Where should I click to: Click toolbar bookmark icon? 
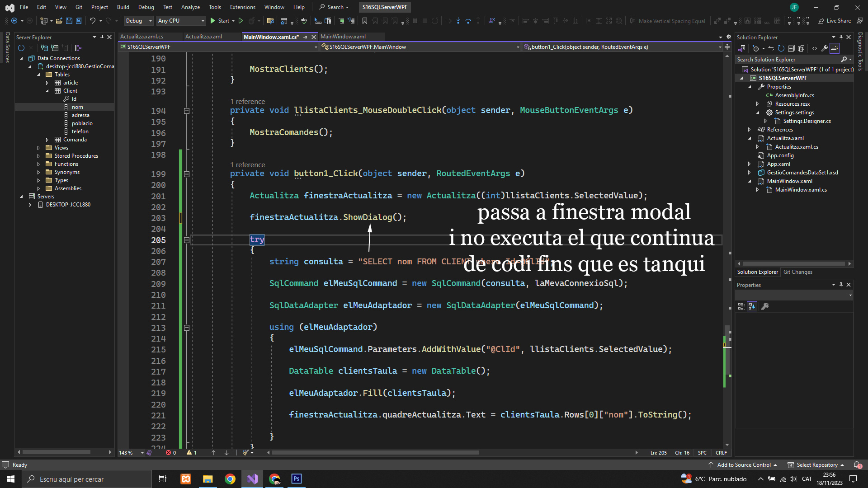[364, 21]
